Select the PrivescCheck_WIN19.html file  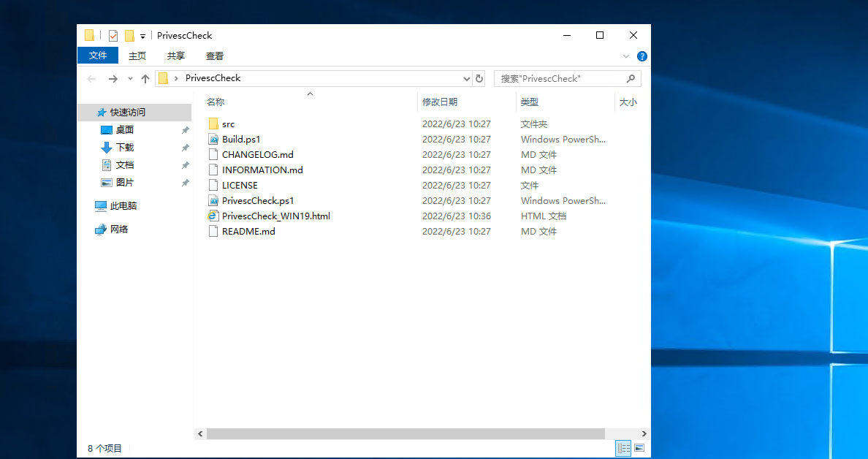pyautogui.click(x=275, y=216)
